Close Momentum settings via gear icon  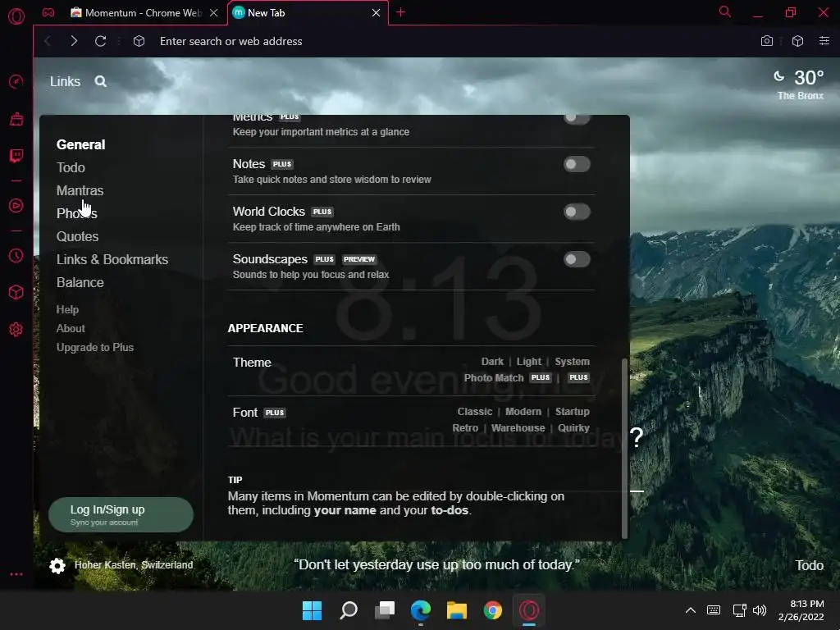(x=57, y=566)
